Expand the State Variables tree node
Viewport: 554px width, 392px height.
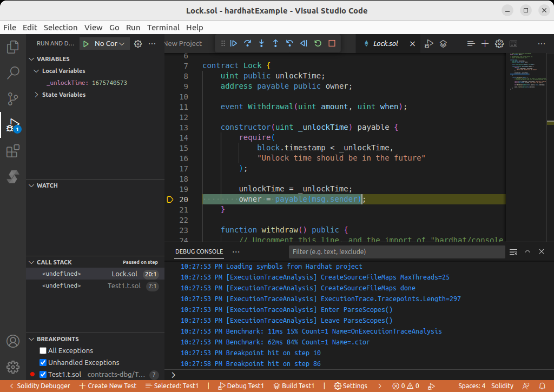[x=36, y=95]
